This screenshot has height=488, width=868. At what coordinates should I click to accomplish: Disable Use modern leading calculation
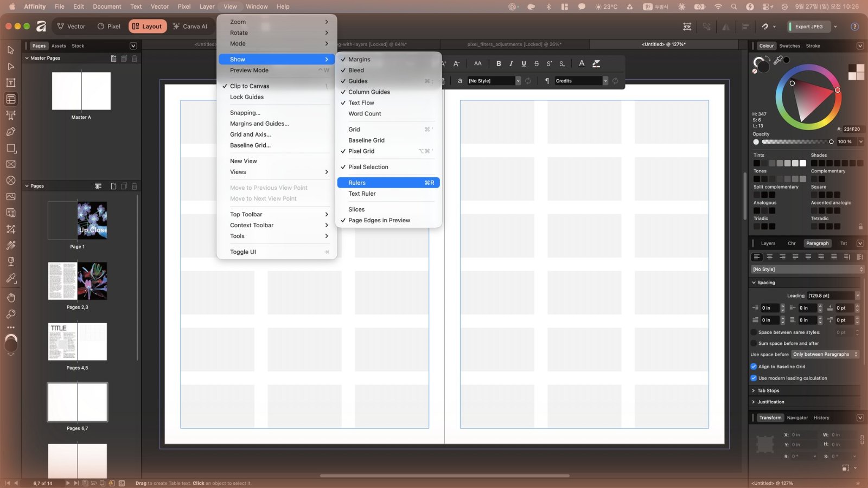(x=754, y=378)
